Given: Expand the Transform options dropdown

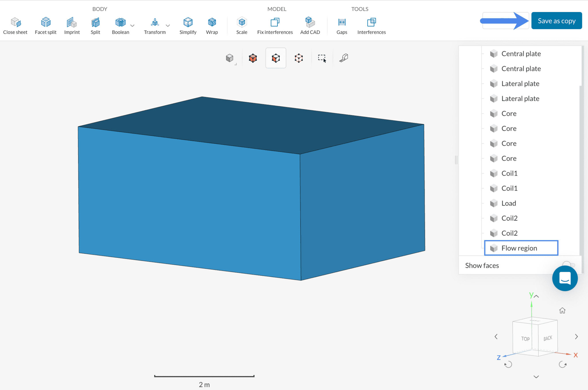Looking at the screenshot, I should click(168, 26).
